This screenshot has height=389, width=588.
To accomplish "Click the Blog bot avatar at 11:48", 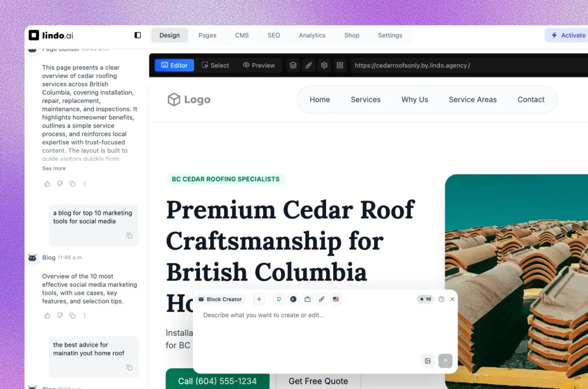I will pos(33,258).
